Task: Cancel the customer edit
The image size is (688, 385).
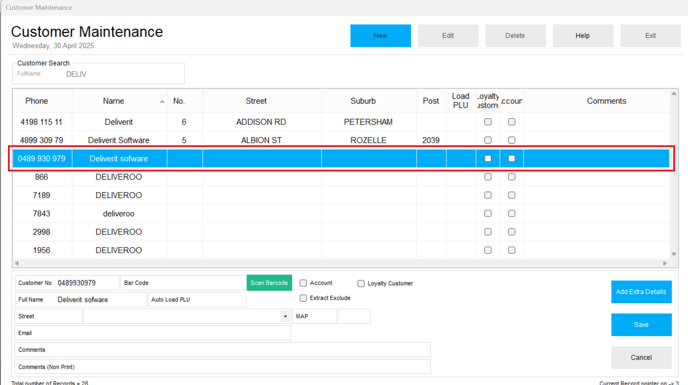Action: click(641, 357)
